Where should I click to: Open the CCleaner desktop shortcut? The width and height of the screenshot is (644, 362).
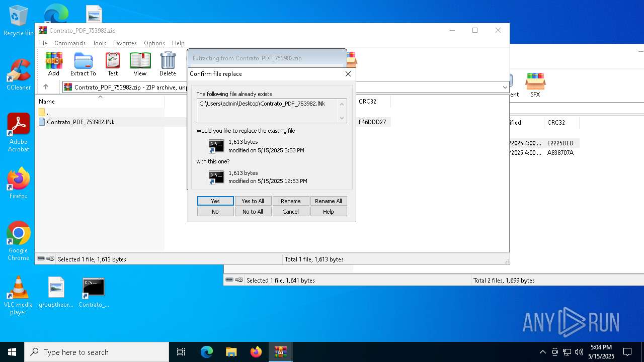(x=19, y=75)
